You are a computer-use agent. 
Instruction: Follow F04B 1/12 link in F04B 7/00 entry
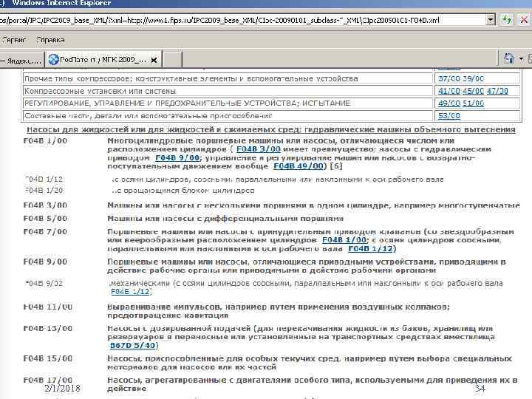pos(370,249)
